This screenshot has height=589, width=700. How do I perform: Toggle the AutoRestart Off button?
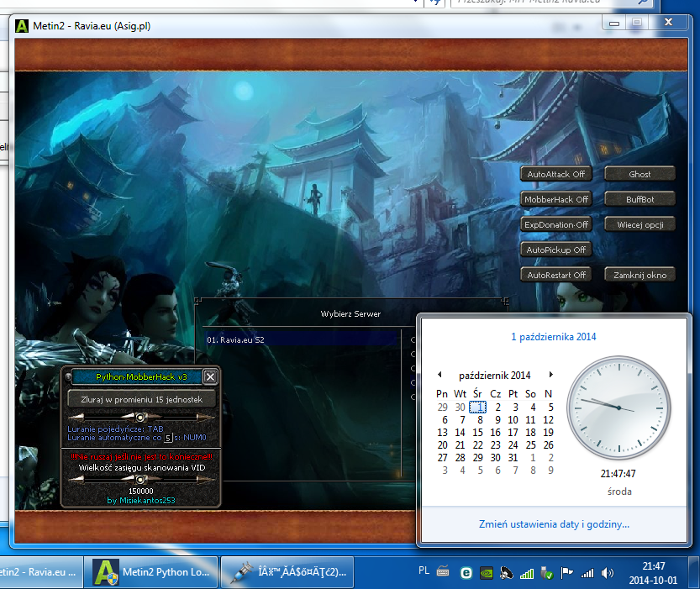[555, 275]
